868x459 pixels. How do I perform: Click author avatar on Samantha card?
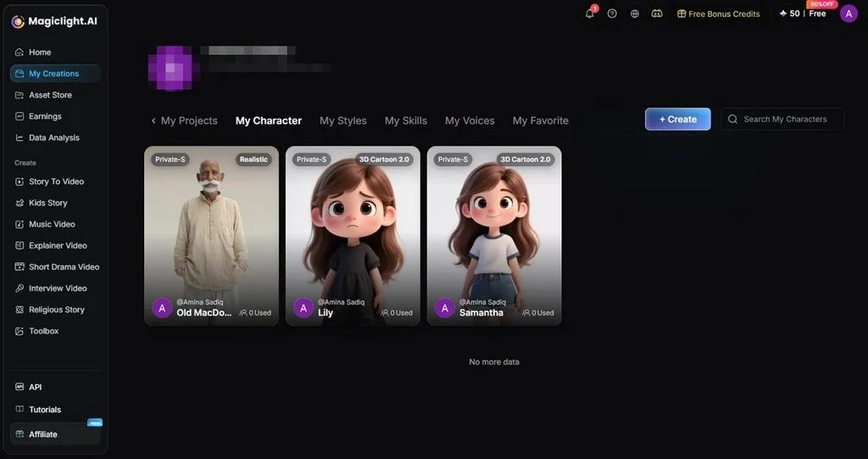[444, 308]
